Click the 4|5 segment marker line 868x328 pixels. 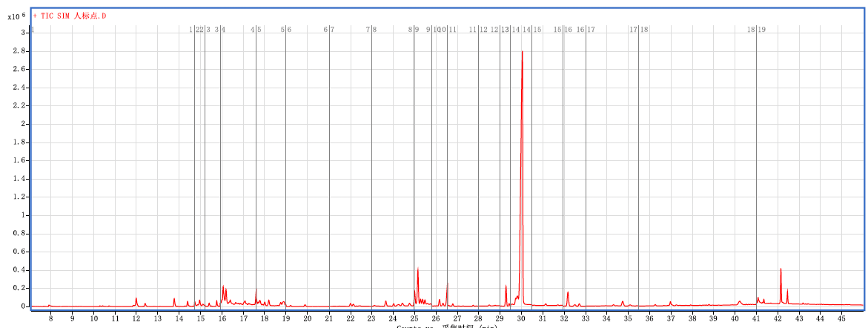coord(256,163)
